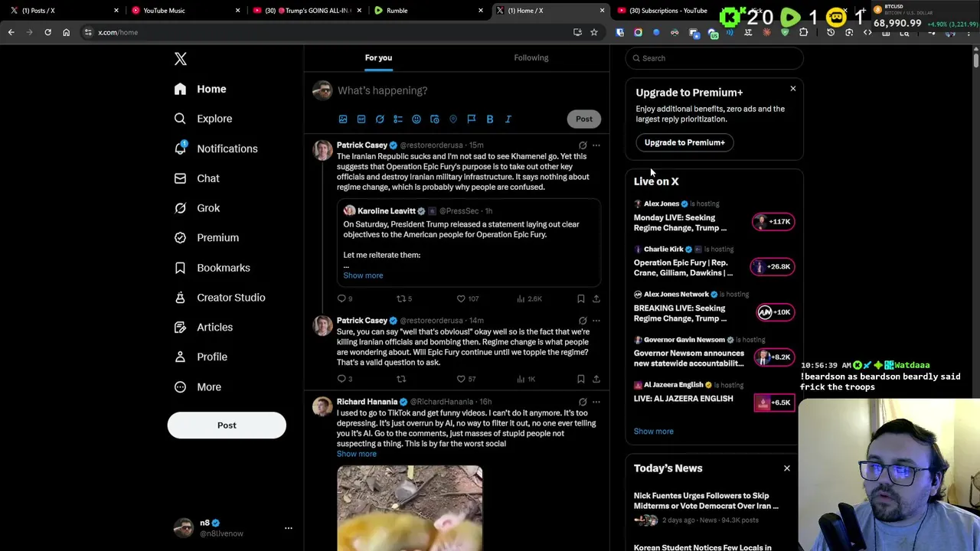This screenshot has width=980, height=551.
Task: Expand Karoline Leavitt quote with Show more
Action: 363,275
